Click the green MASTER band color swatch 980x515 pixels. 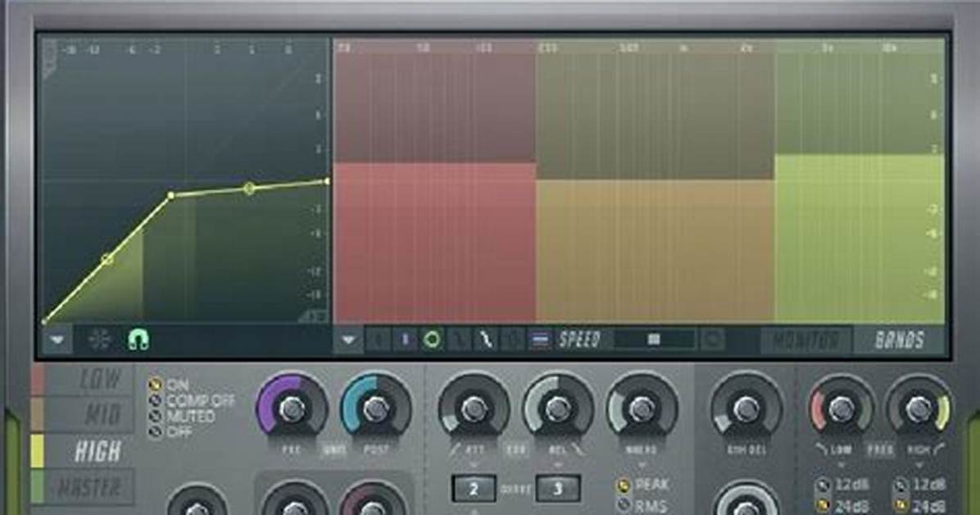pyautogui.click(x=38, y=487)
